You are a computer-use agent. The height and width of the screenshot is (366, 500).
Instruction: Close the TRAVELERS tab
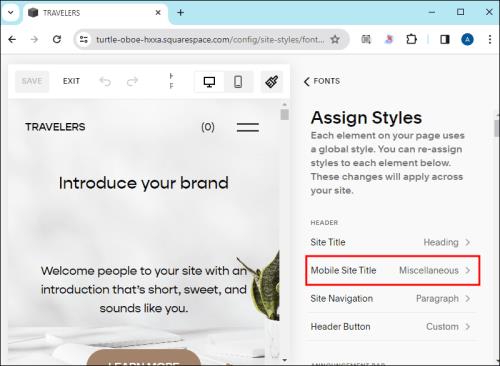pos(158,13)
